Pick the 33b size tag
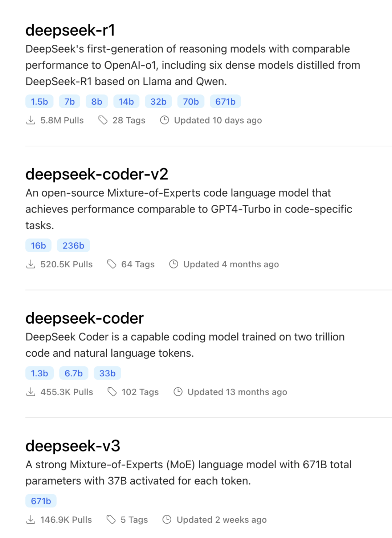The height and width of the screenshot is (538, 392). (107, 373)
